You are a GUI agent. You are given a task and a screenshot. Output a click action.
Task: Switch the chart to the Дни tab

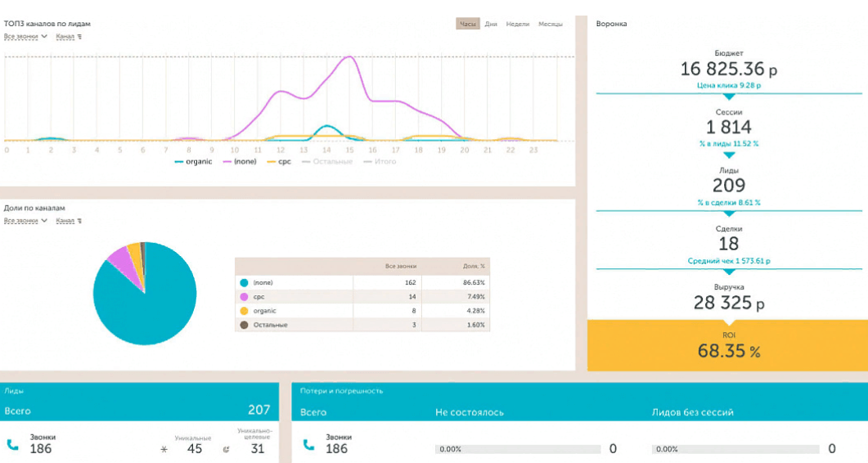coord(491,25)
